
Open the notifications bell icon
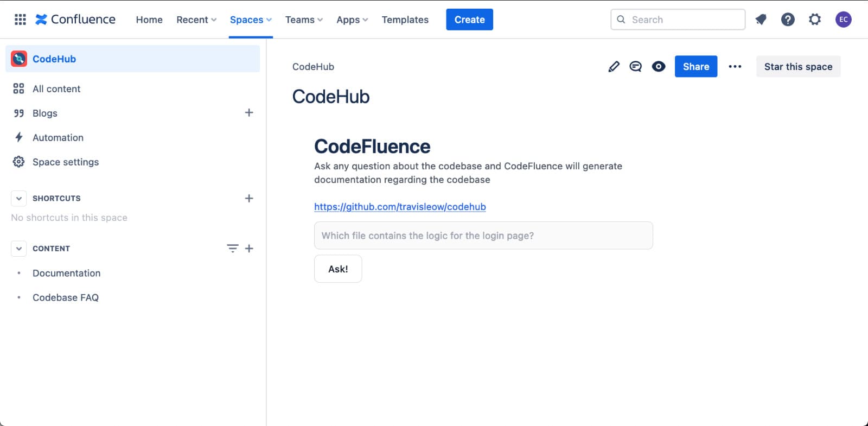click(761, 20)
